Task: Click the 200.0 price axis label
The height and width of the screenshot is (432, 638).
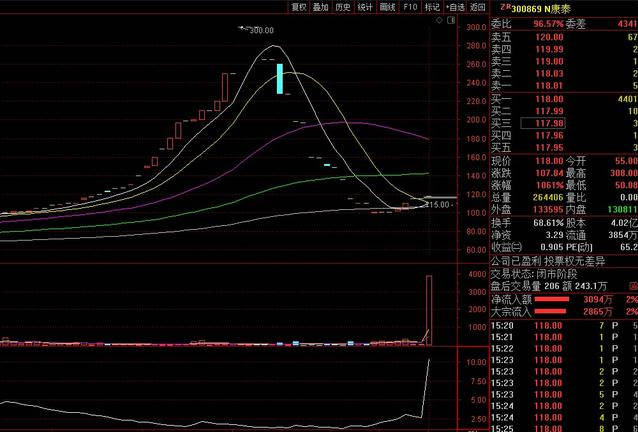Action: pyautogui.click(x=476, y=120)
